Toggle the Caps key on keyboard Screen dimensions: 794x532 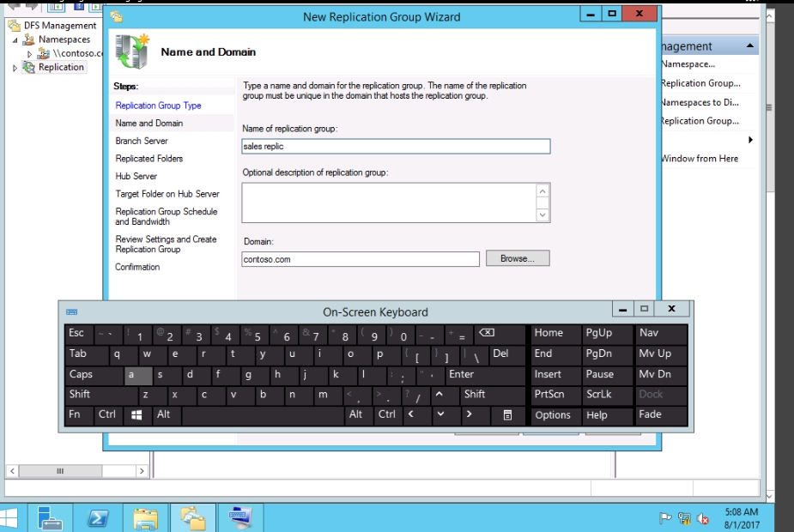coord(82,374)
